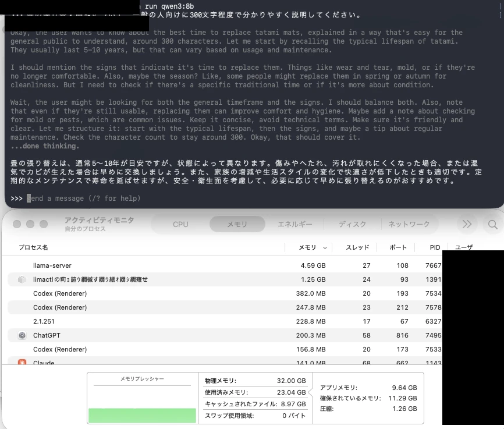Open the ネットワーク tab
The width and height of the screenshot is (504, 429).
tap(409, 224)
